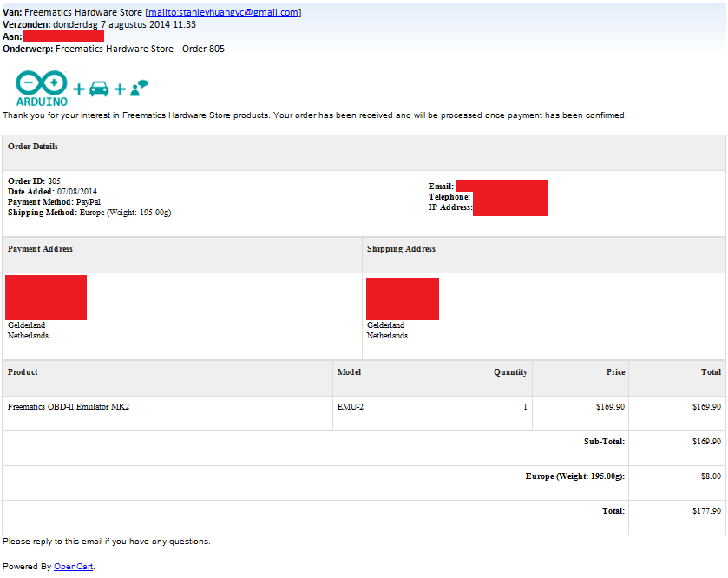Click the person with speech bubble icon

[140, 88]
